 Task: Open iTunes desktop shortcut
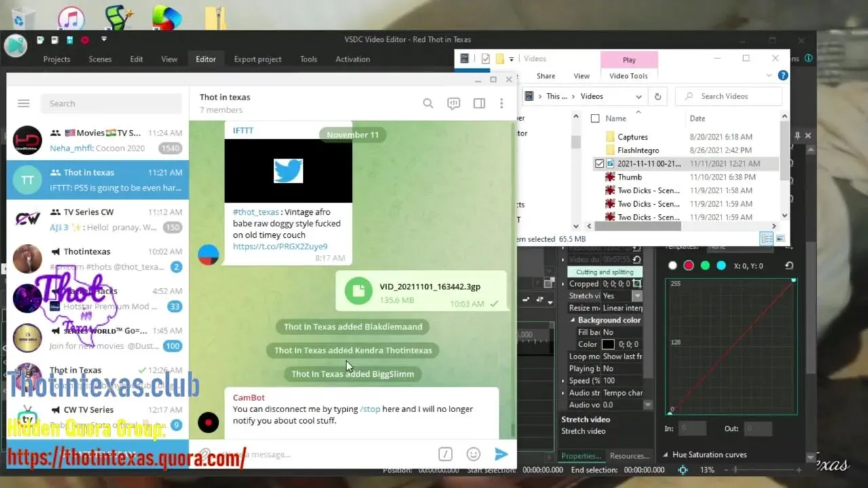71,17
